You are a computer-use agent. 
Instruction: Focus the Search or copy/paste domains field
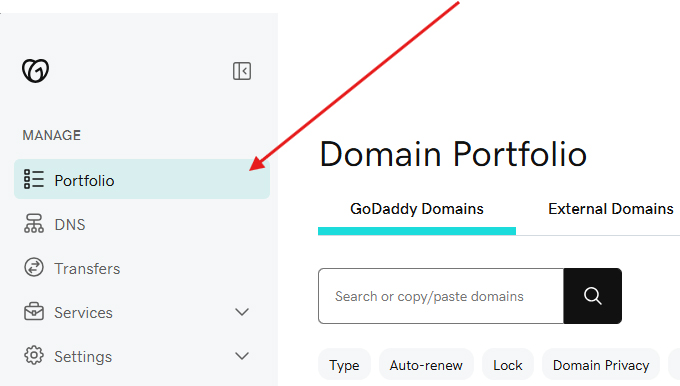[441, 296]
